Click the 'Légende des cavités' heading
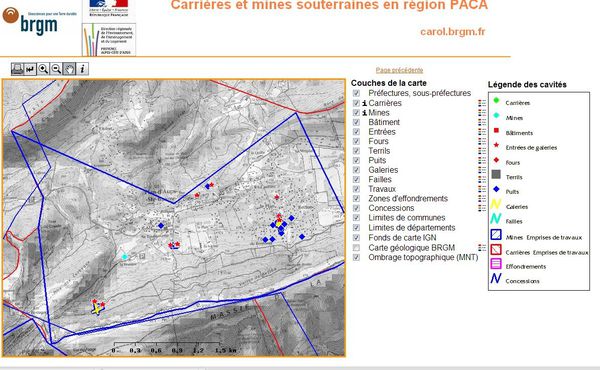 tap(527, 85)
